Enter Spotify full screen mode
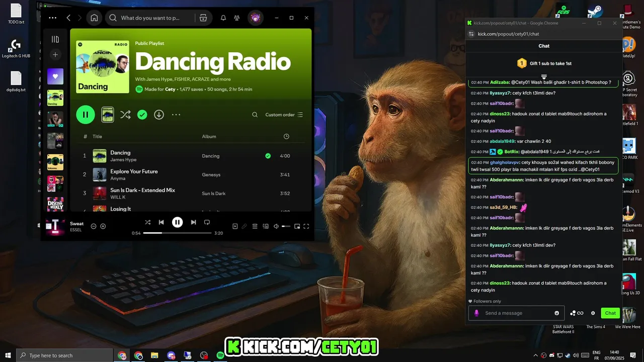 coord(306,226)
